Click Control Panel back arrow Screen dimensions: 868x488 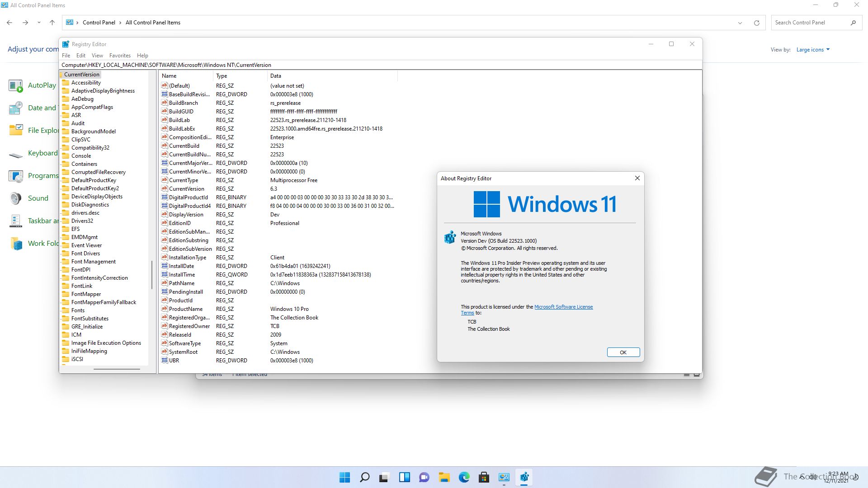9,23
